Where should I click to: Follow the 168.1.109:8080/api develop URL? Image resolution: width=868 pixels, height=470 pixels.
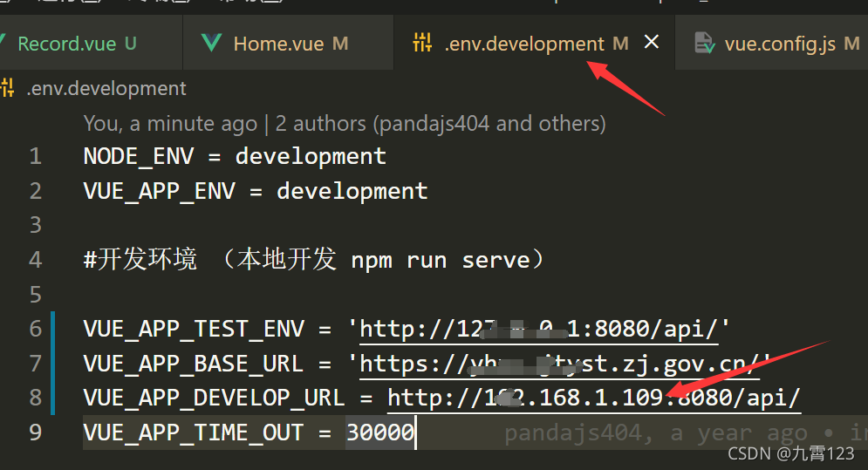pyautogui.click(x=594, y=398)
